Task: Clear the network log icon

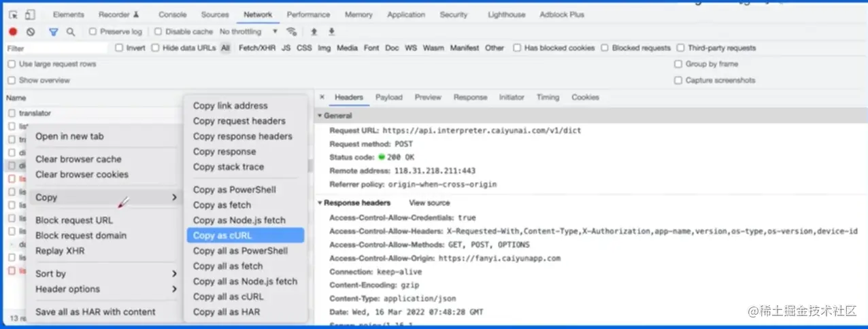Action: click(31, 31)
